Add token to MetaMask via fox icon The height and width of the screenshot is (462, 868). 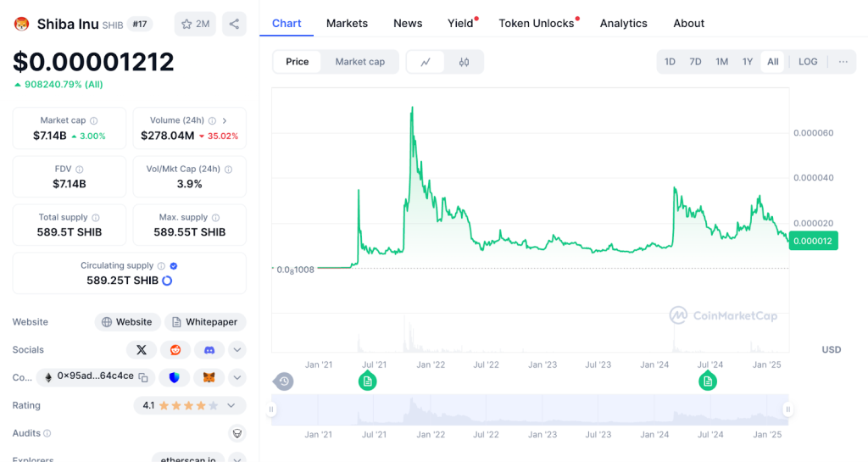[209, 377]
